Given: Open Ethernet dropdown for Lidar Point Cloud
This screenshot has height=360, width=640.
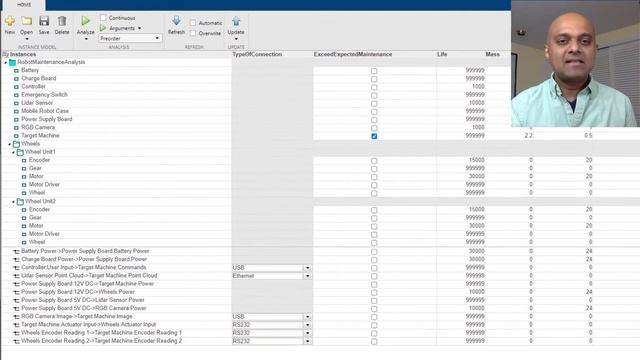Looking at the screenshot, I should (x=307, y=276).
